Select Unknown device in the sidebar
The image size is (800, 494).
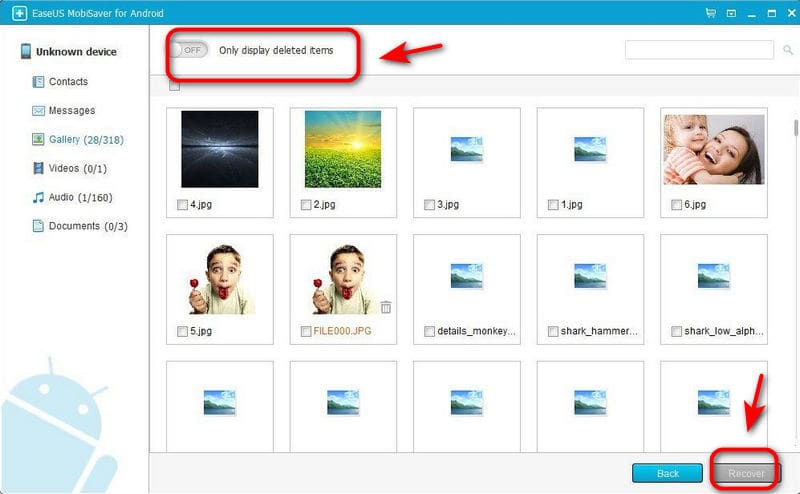(75, 52)
